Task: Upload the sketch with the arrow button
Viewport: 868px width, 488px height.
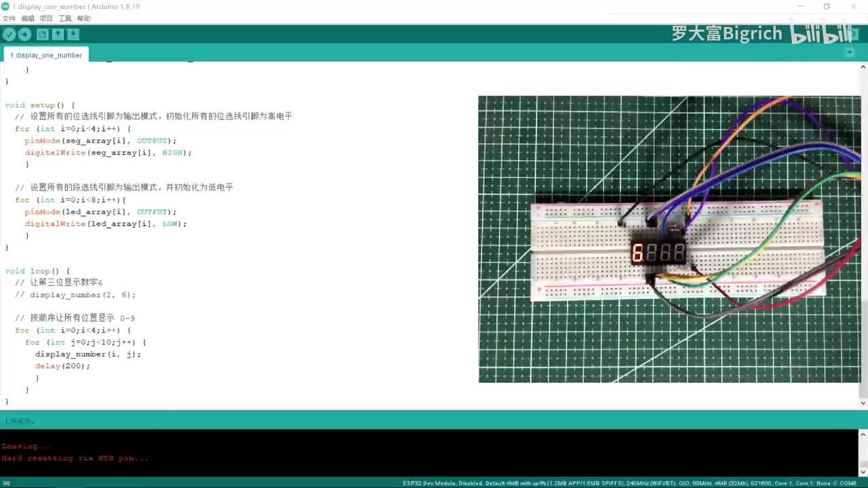Action: 24,35
